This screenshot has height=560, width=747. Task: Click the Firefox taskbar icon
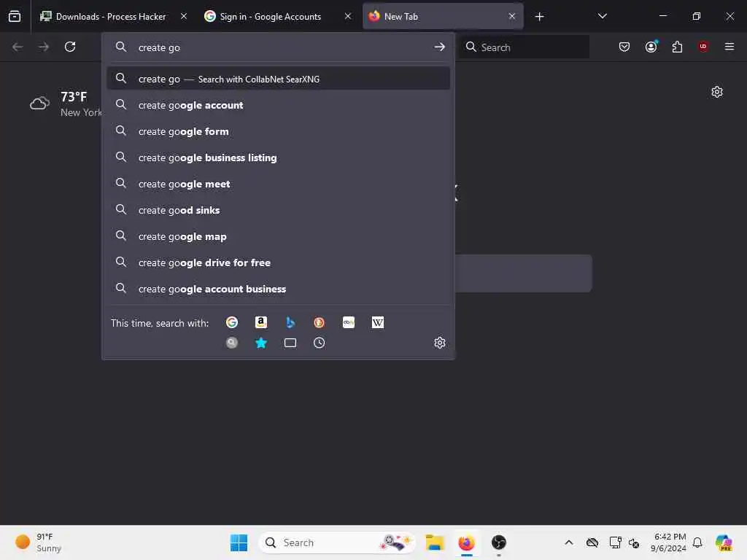(x=466, y=542)
